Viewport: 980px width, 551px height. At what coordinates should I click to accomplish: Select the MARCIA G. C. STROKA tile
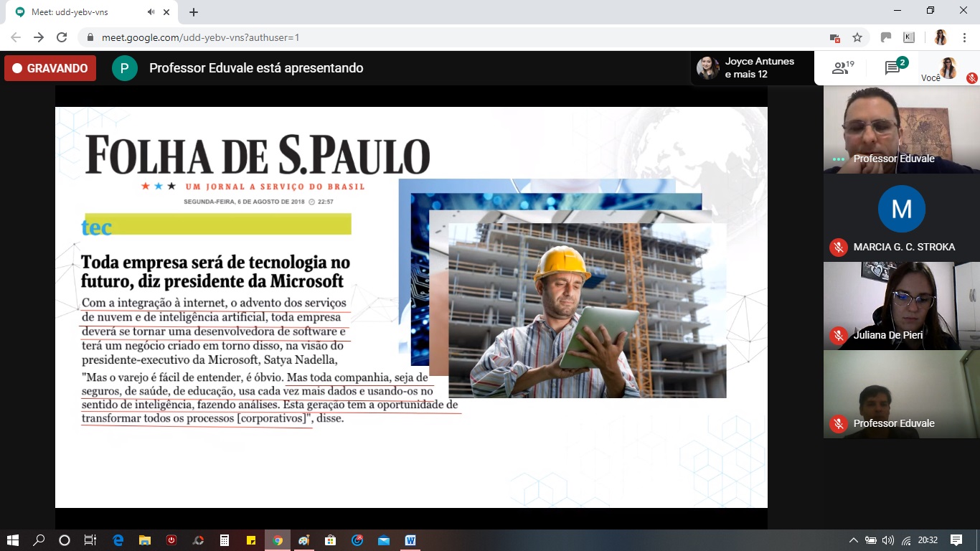tap(901, 217)
